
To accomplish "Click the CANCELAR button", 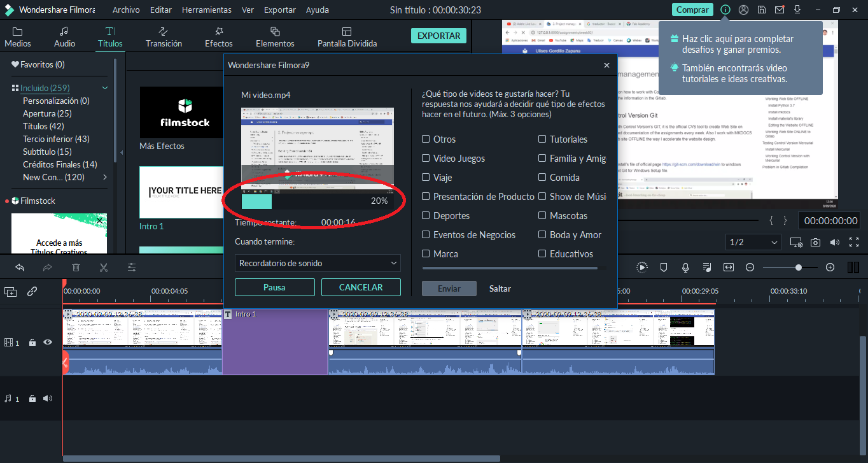I will click(361, 287).
